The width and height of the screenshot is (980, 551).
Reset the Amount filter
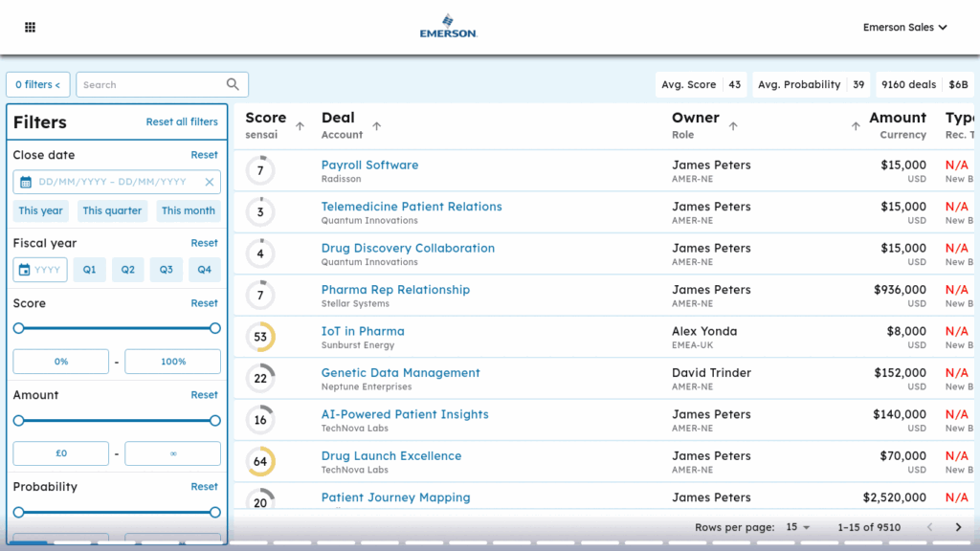click(205, 395)
